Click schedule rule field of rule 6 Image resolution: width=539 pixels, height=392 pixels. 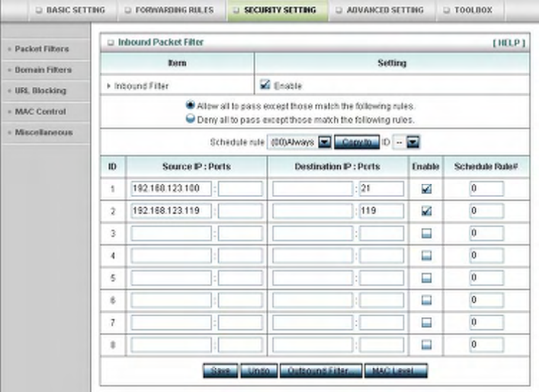coord(486,300)
